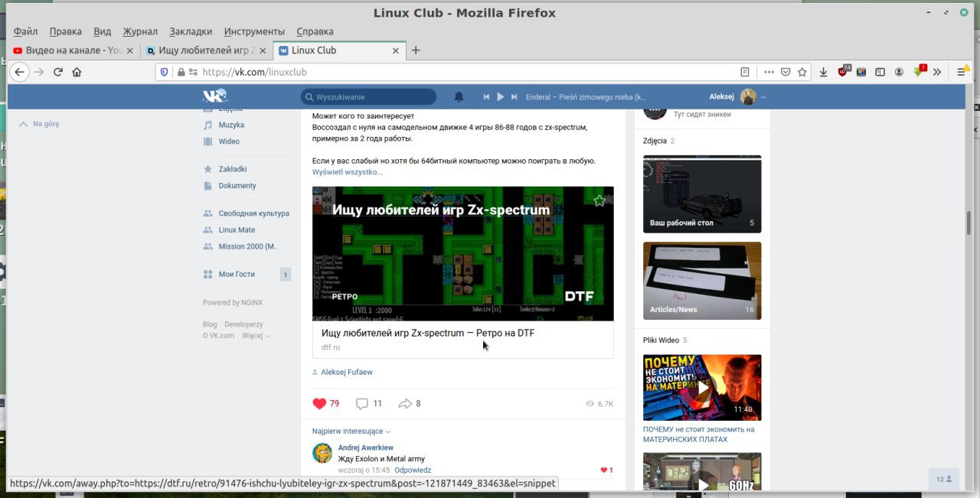
Task: Show the Firefox sidebar icon
Action: (880, 72)
